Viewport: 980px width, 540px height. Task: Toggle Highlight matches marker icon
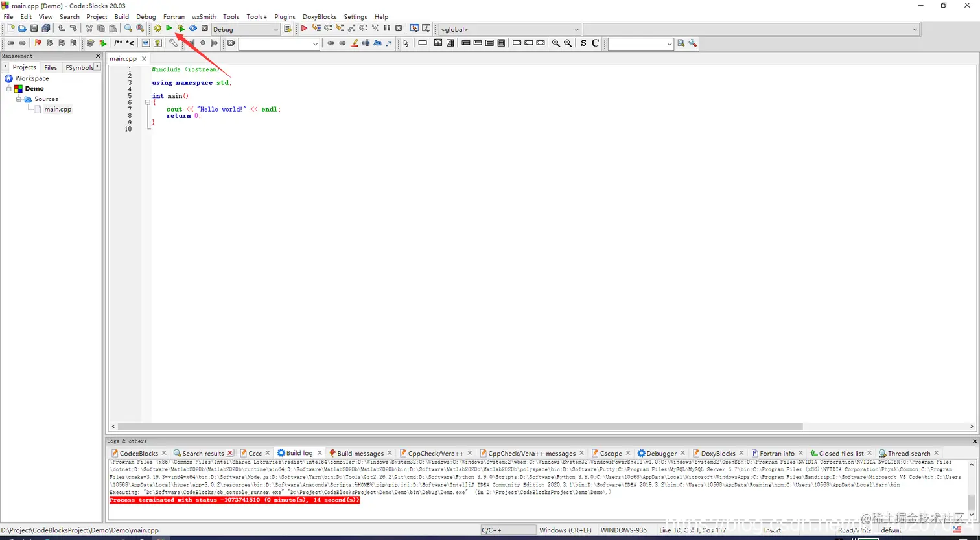pos(354,43)
